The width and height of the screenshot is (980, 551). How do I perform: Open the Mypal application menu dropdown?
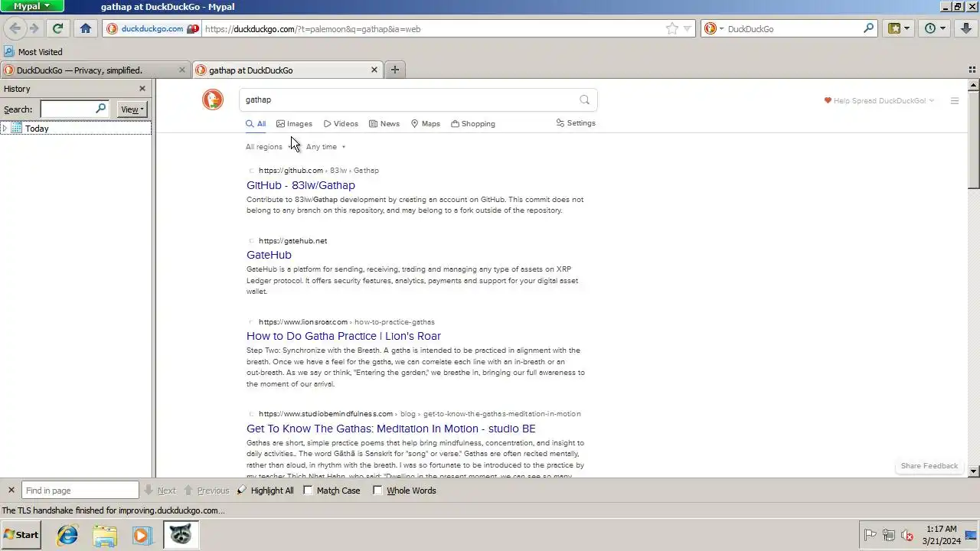point(32,6)
